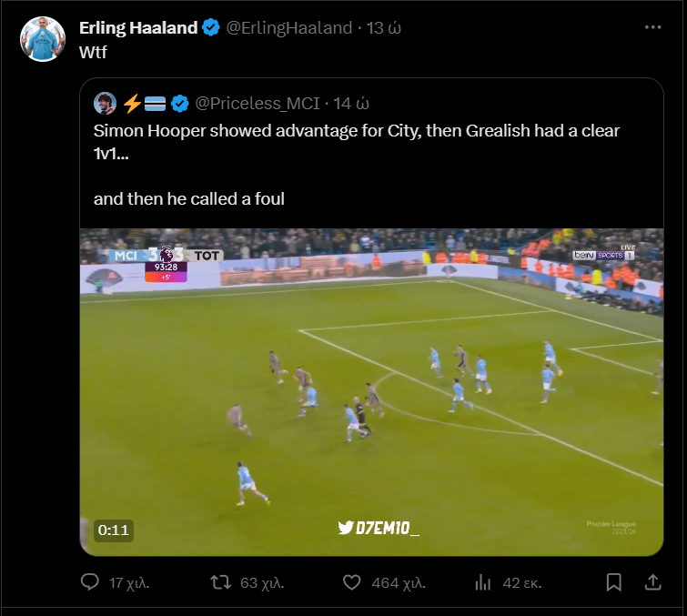Image resolution: width=687 pixels, height=616 pixels.
Task: Open Erling Haaland's profile avatar
Action: tap(43, 39)
